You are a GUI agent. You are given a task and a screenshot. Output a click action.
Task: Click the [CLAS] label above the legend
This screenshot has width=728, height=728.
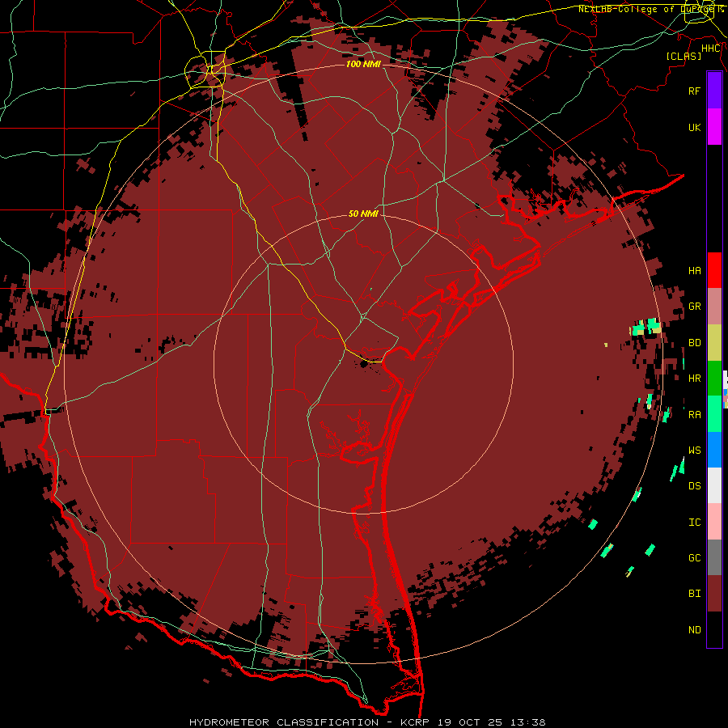[x=684, y=56]
